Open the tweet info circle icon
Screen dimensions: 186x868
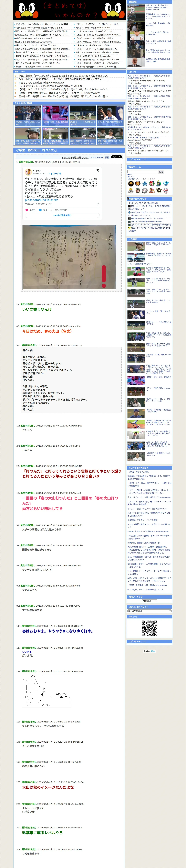98,204
